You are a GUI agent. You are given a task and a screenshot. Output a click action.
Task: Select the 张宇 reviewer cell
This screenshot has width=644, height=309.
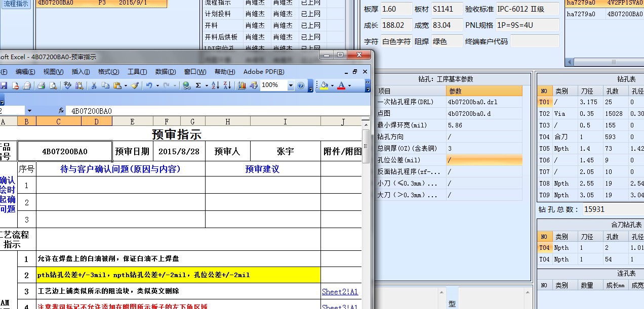click(x=285, y=151)
